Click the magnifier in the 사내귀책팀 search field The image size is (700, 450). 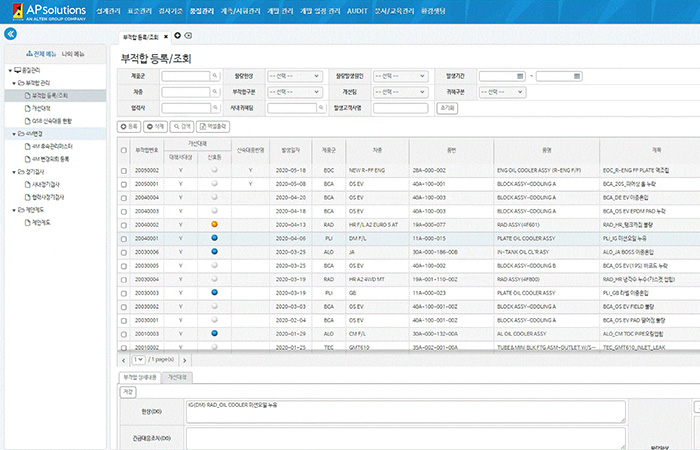coord(321,108)
